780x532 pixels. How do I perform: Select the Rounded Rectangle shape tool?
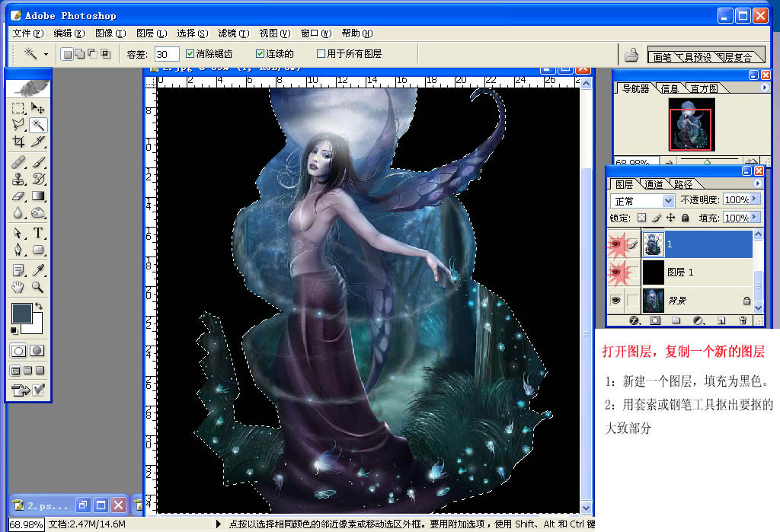tap(38, 250)
